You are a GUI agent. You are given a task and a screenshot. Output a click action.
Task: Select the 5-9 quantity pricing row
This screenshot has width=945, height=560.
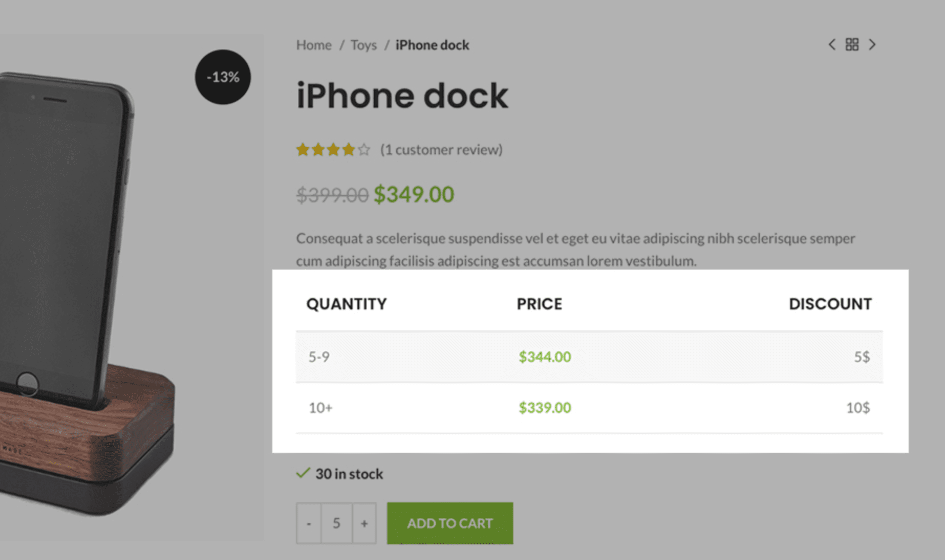tap(589, 357)
